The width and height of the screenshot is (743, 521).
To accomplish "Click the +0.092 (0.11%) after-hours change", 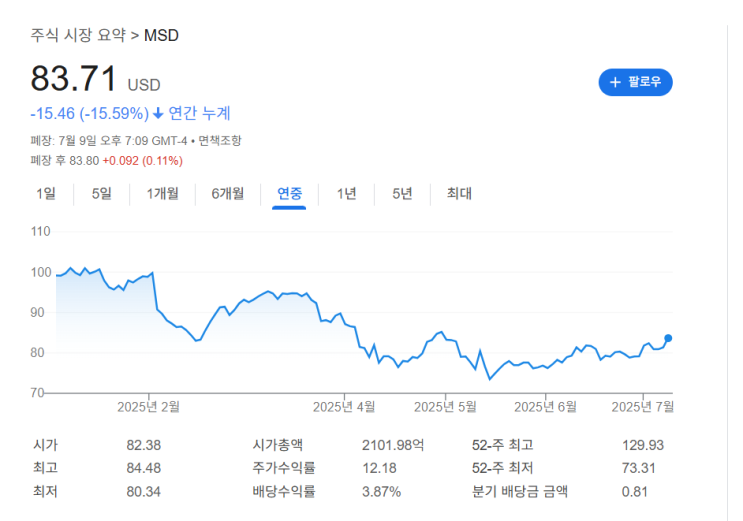I will click(143, 161).
